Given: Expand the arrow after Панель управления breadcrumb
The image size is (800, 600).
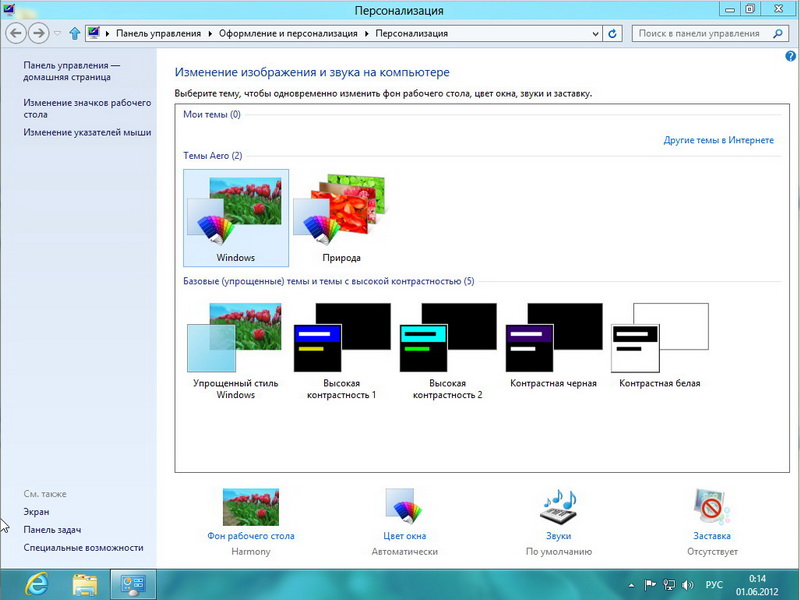Looking at the screenshot, I should (x=210, y=34).
